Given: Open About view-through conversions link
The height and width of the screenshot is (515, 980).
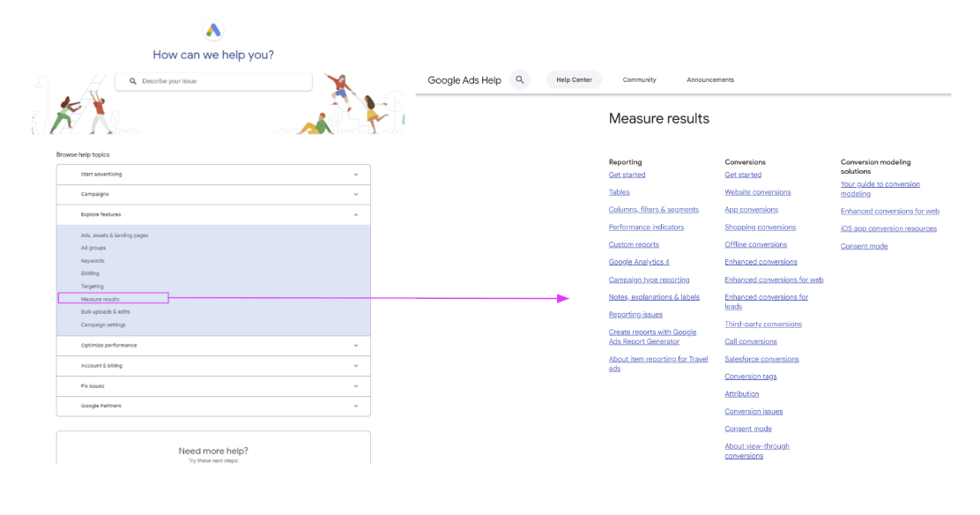Looking at the screenshot, I should (757, 452).
